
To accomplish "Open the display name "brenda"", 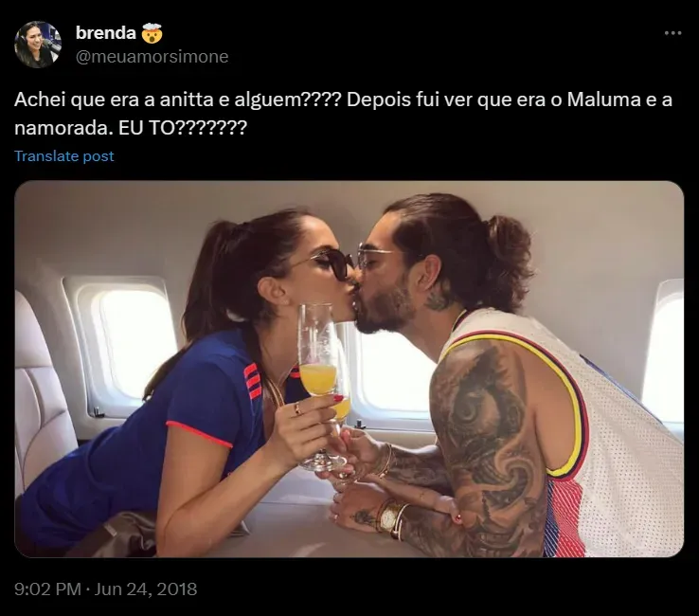I will 106,33.
